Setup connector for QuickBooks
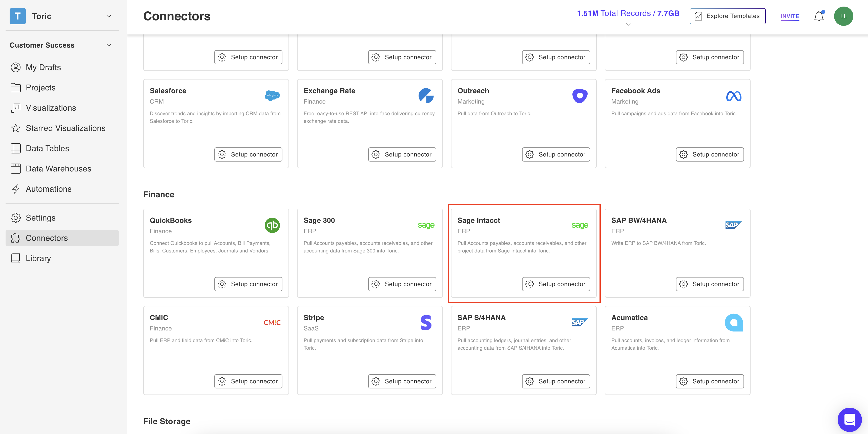This screenshot has height=434, width=868. (x=248, y=284)
